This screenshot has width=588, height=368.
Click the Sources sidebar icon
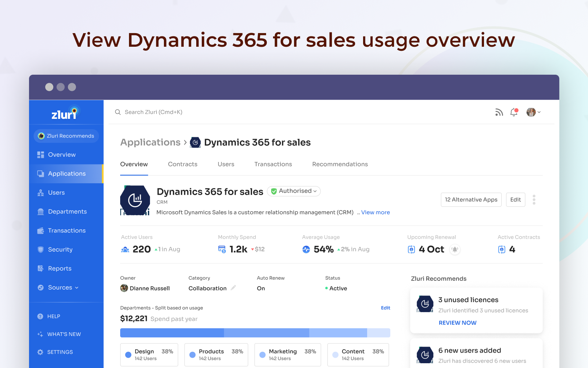[40, 288]
